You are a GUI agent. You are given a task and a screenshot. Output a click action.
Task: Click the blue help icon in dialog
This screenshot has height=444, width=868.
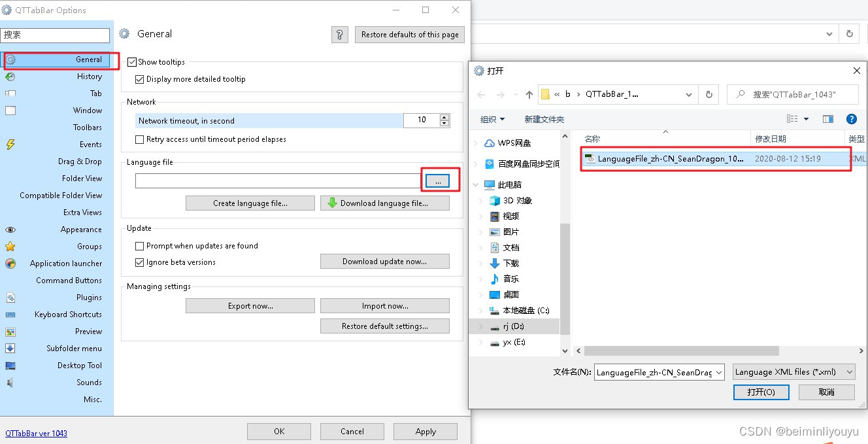[851, 119]
